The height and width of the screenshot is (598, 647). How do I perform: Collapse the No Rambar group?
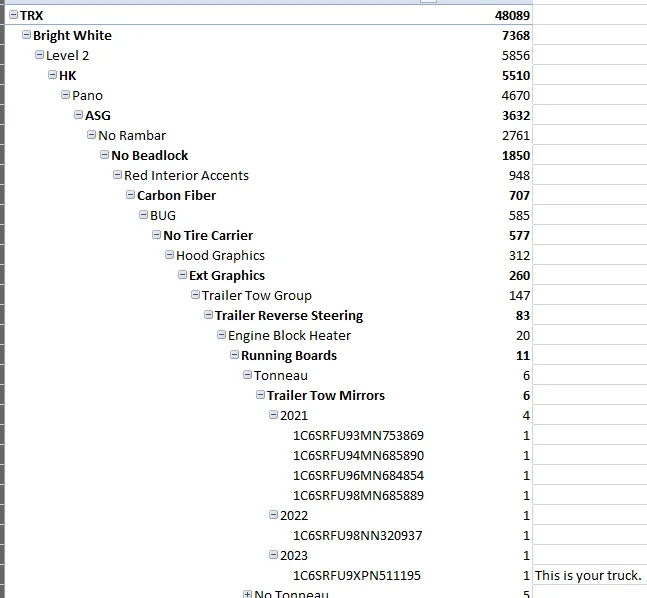tap(92, 135)
